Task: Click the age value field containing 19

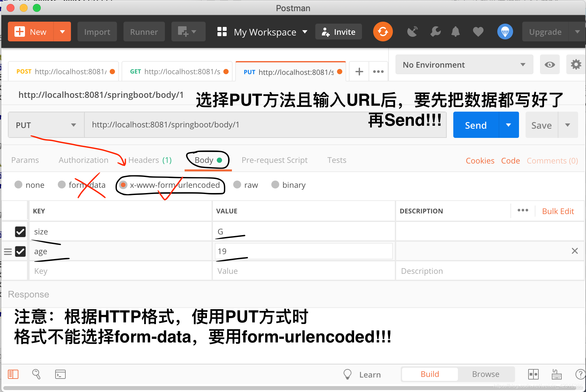Action: coord(304,251)
